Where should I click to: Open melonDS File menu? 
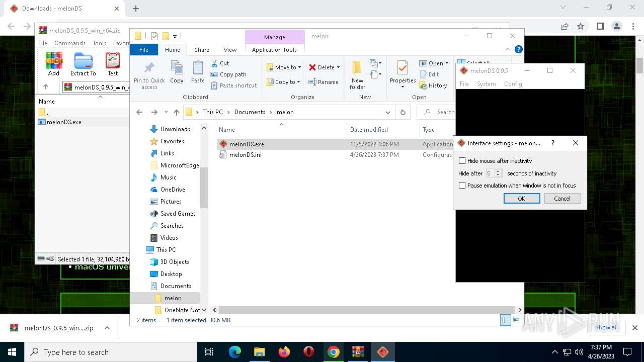tap(464, 84)
